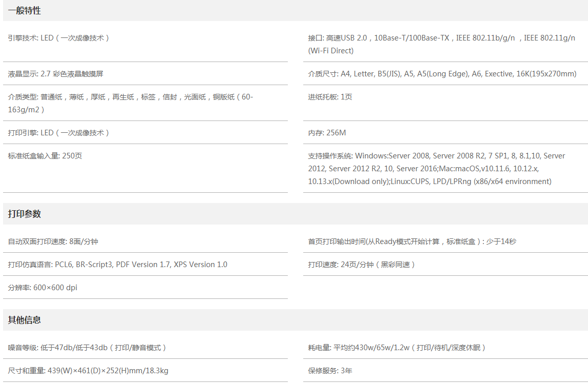Click the 介质尺寸 paper sizes row
This screenshot has width=588, height=383.
pyautogui.click(x=442, y=74)
